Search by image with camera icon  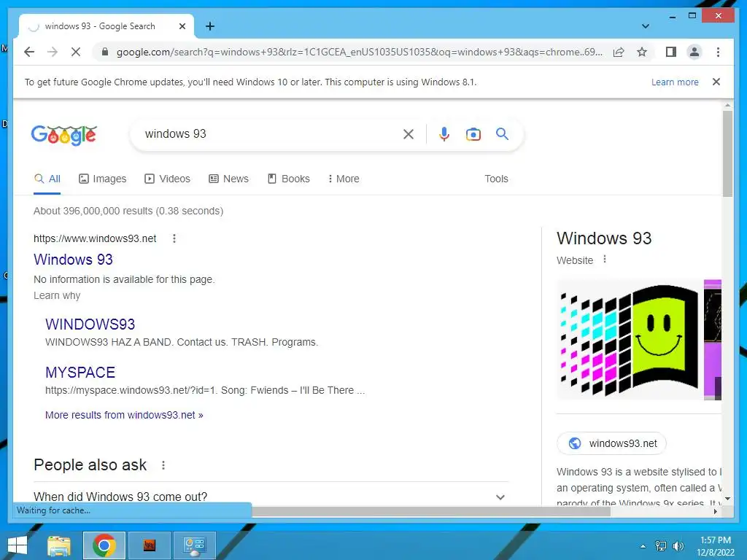click(x=473, y=134)
